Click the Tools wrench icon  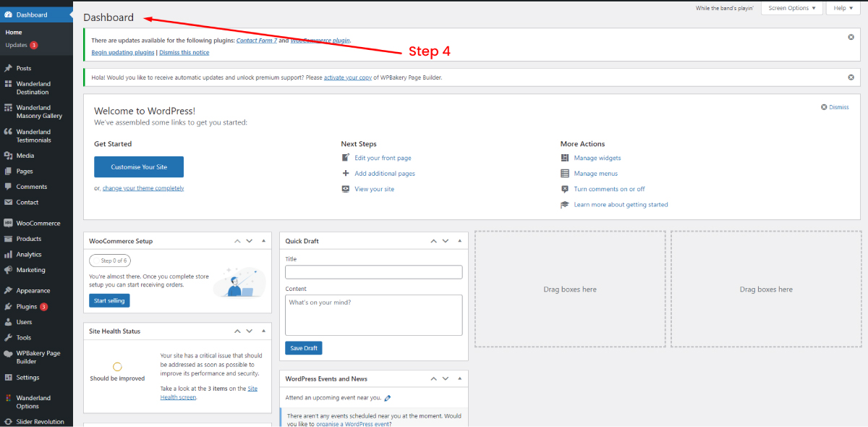coord(9,338)
